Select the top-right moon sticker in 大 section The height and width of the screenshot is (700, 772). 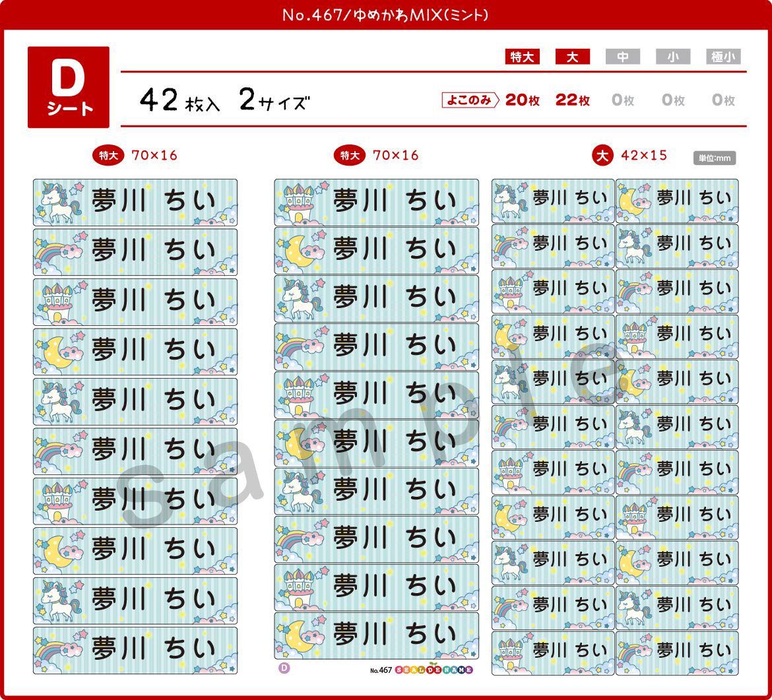point(677,201)
